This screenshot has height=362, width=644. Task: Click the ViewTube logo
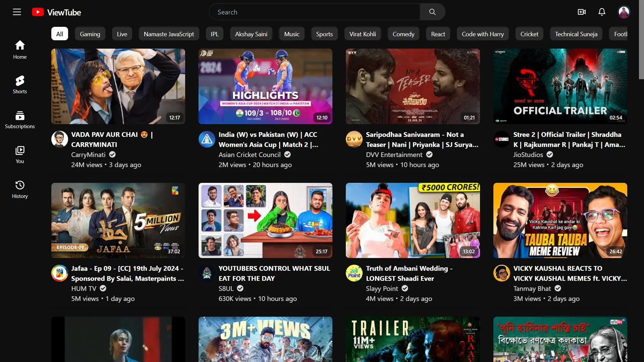point(56,12)
